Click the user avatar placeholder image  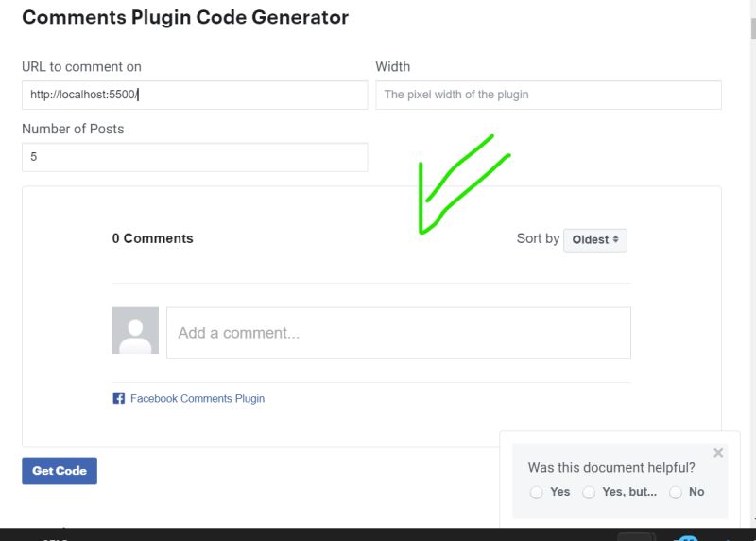click(x=135, y=331)
